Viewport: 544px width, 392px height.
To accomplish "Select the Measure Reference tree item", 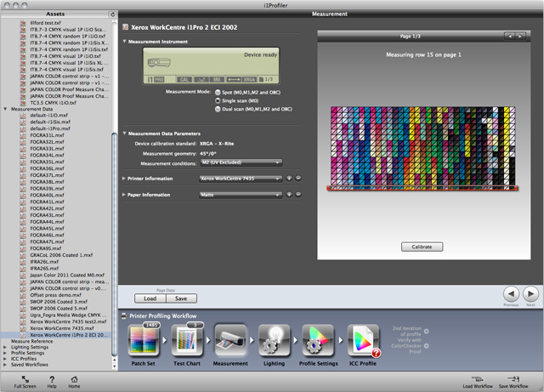I will (32, 341).
